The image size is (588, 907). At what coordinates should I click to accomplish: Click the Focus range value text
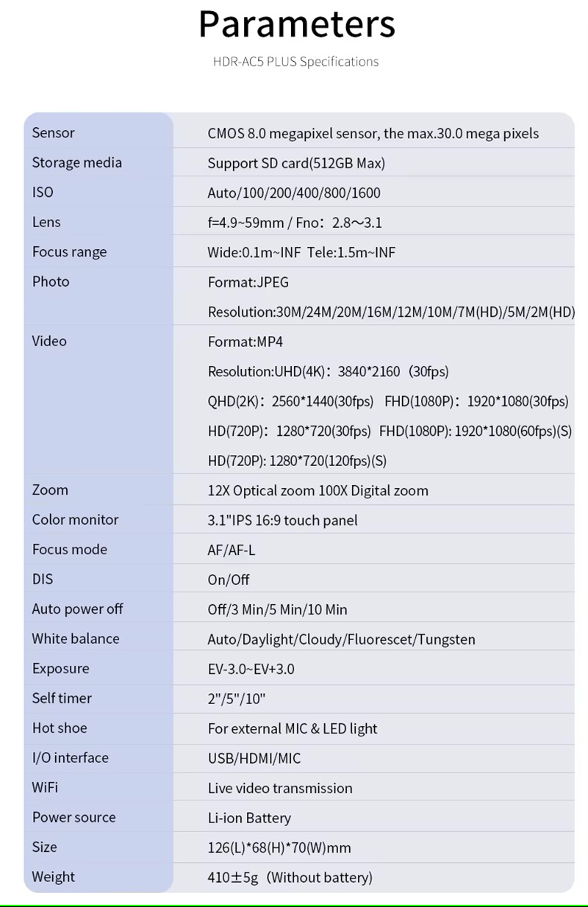301,253
